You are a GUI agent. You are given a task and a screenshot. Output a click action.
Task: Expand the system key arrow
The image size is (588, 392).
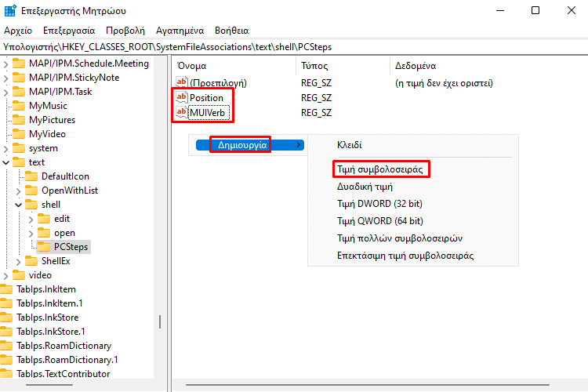[5, 149]
